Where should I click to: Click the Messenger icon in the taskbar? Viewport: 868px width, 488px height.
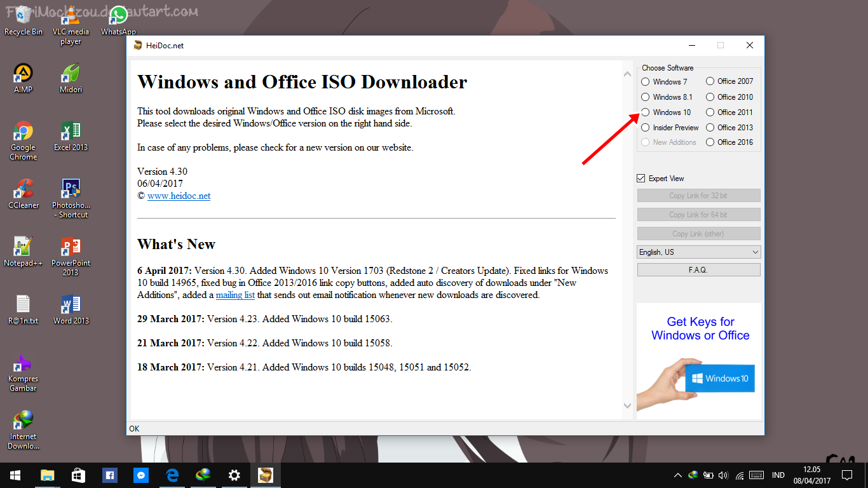click(141, 475)
